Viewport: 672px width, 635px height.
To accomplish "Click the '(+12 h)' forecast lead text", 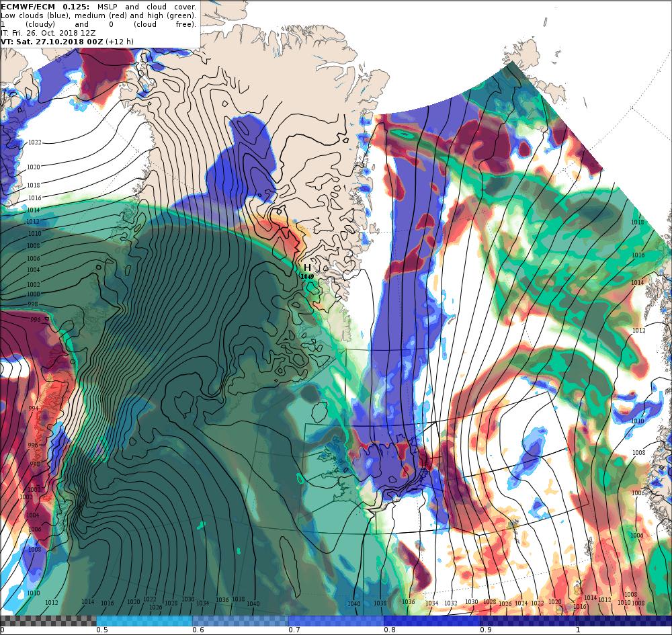I will point(119,42).
